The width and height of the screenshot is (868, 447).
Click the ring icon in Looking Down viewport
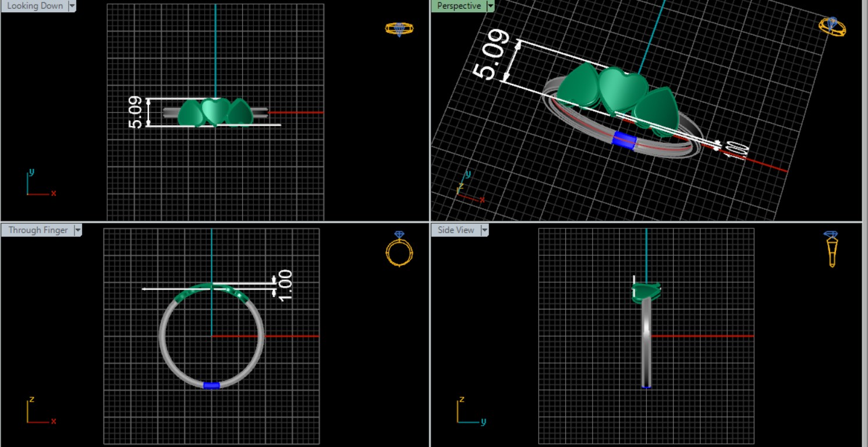coord(399,29)
